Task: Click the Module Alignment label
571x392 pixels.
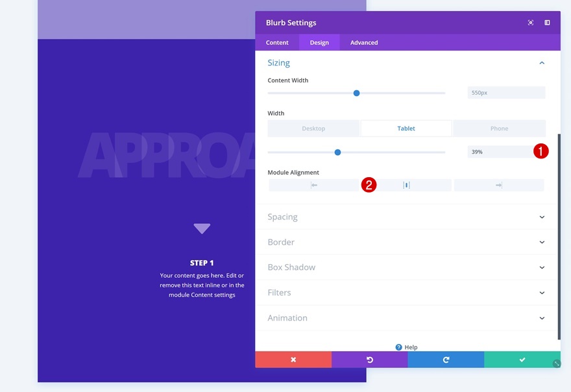Action: 293,173
